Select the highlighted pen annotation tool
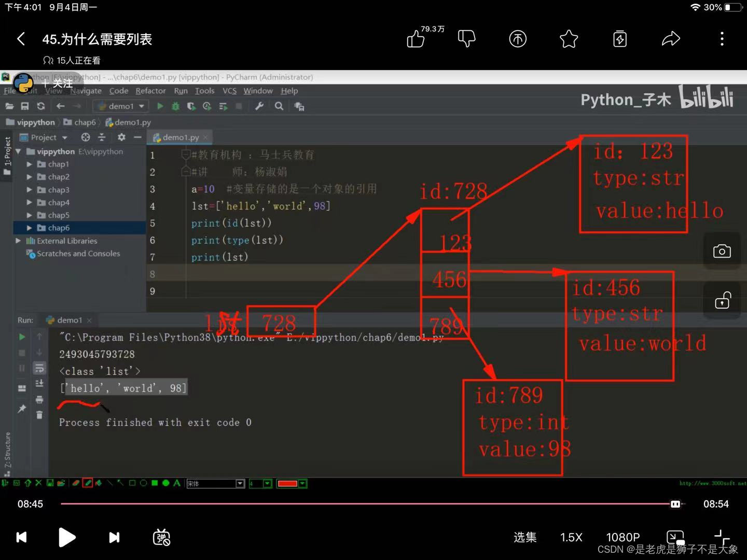Screen dimensions: 747x560 88,483
